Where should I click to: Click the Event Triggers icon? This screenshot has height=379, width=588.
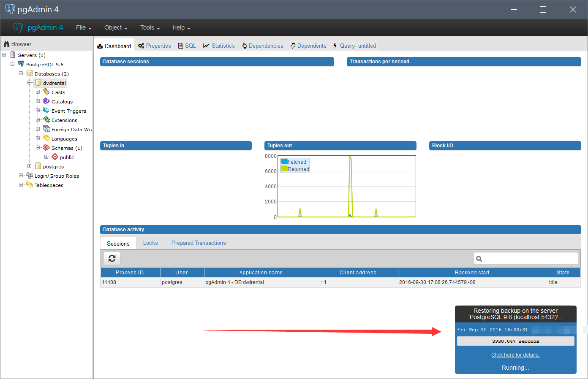pos(46,111)
